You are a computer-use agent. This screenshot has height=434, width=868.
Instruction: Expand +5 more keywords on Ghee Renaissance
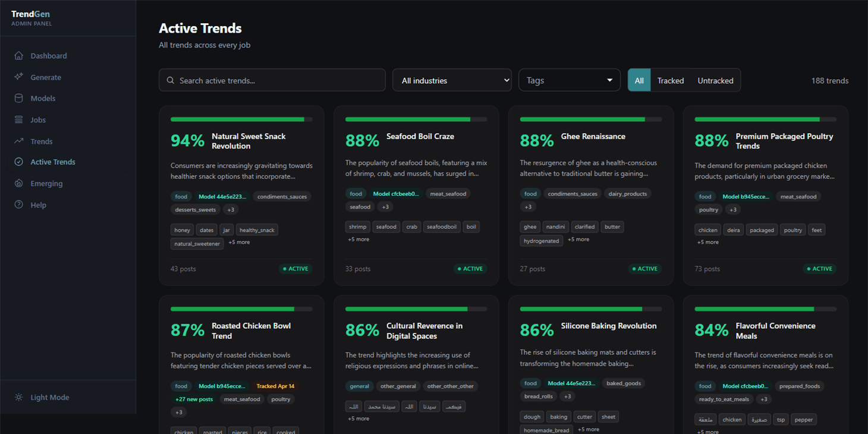(578, 240)
